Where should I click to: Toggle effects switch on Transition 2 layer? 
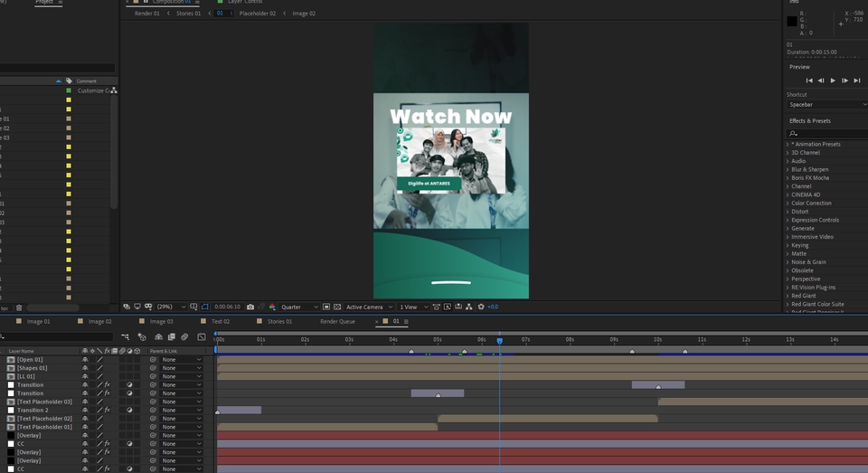pos(107,411)
